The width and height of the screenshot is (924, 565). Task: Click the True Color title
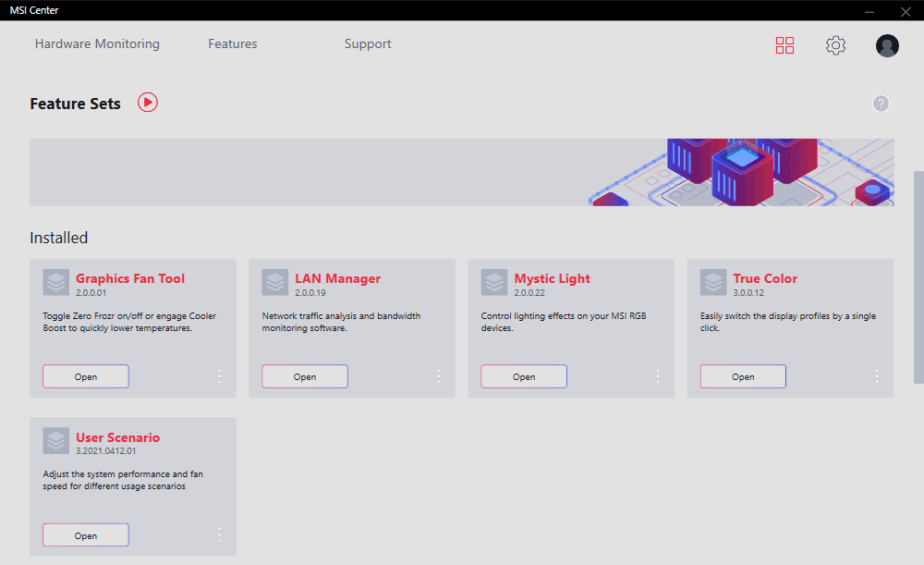pos(765,278)
